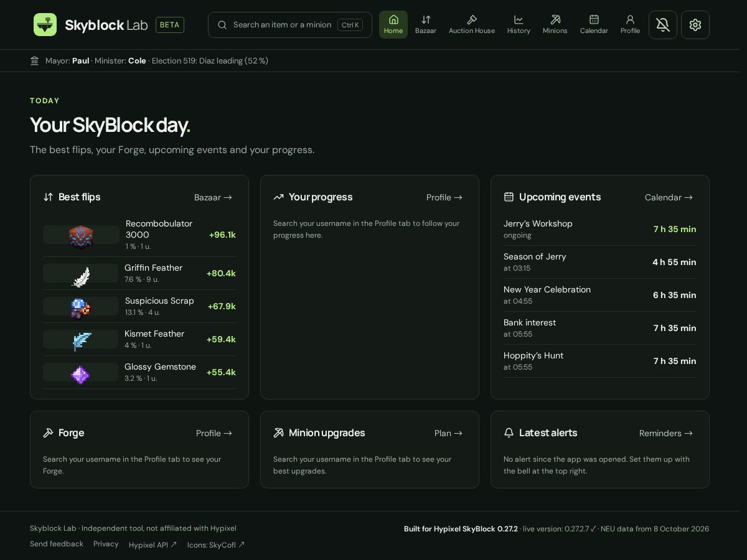Screen dimensions: 747x560
Task: Follow the Bazaar link in Best flips
Action: pos(214,197)
